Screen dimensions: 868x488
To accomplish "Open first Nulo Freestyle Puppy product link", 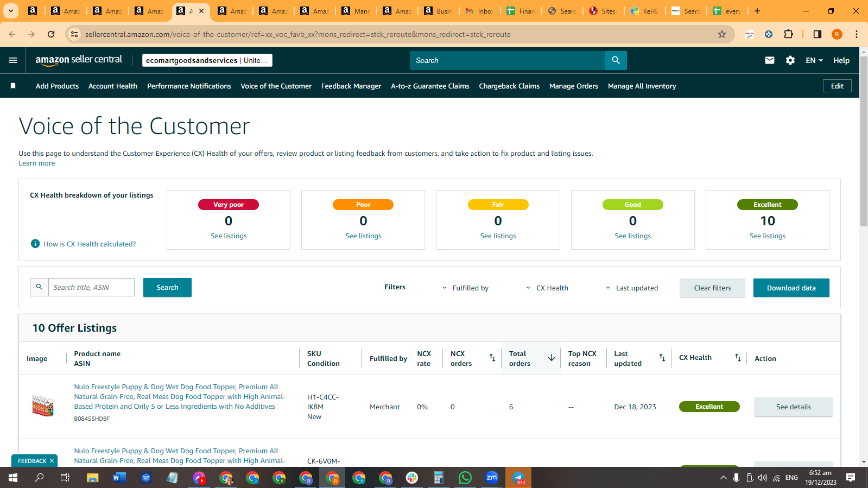I will coord(180,397).
